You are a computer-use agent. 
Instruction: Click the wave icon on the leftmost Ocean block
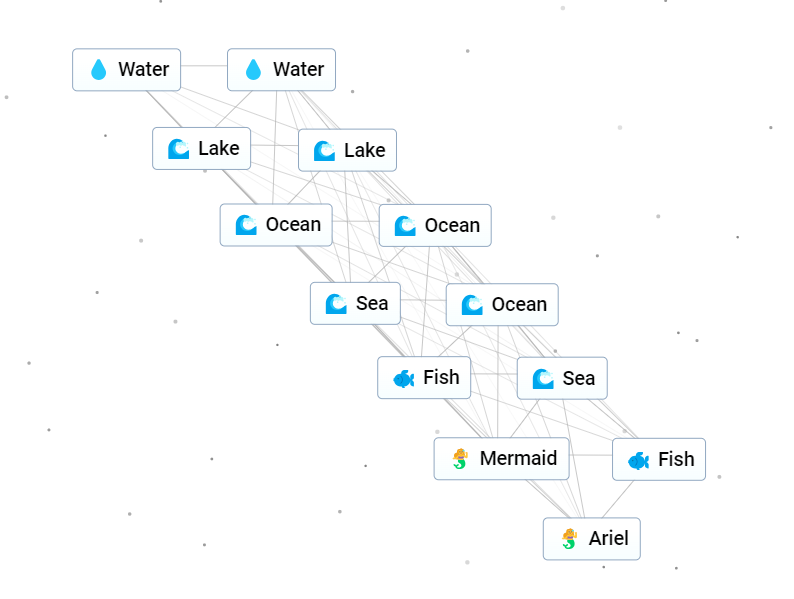click(x=247, y=225)
